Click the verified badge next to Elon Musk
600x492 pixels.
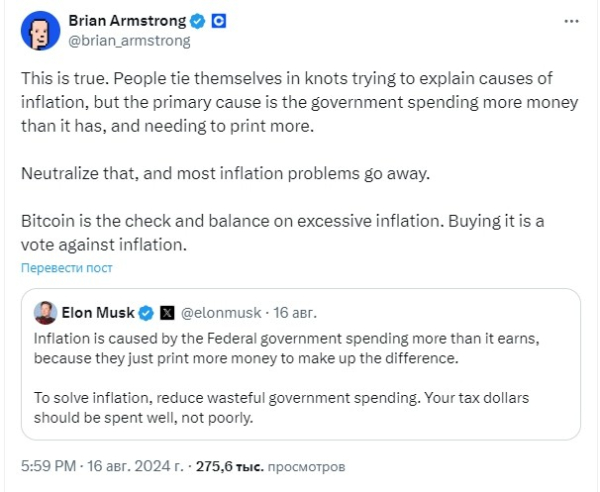[x=146, y=313]
